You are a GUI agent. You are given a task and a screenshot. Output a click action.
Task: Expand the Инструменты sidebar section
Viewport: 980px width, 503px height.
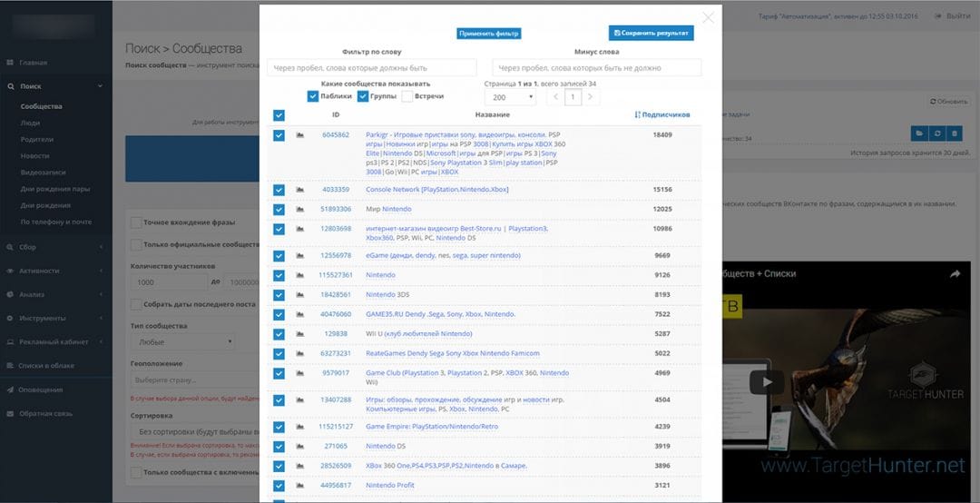55,319
